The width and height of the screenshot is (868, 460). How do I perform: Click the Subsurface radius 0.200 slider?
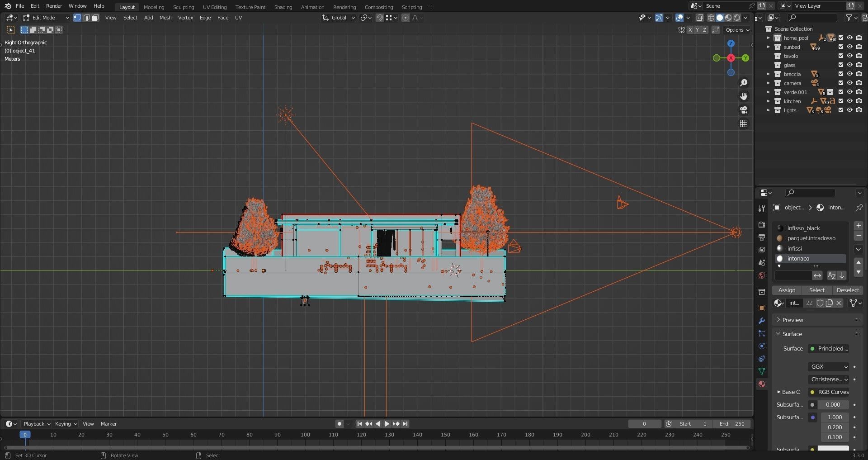[x=835, y=427]
